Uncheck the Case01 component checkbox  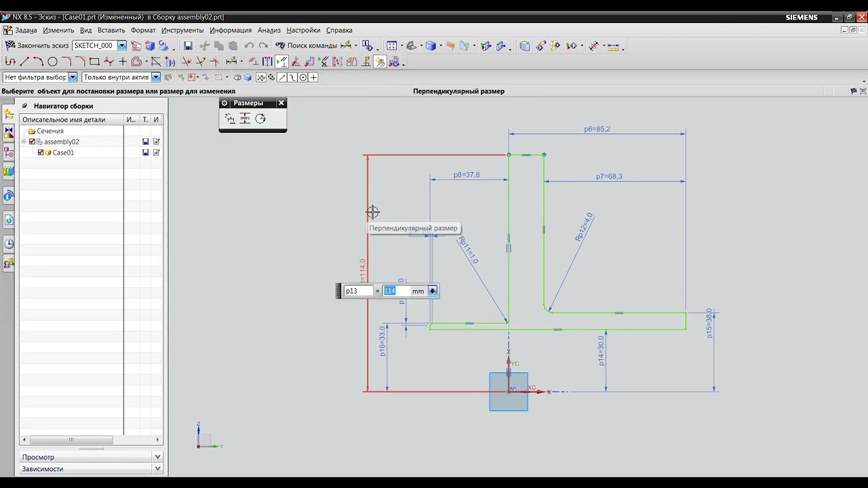coord(41,152)
